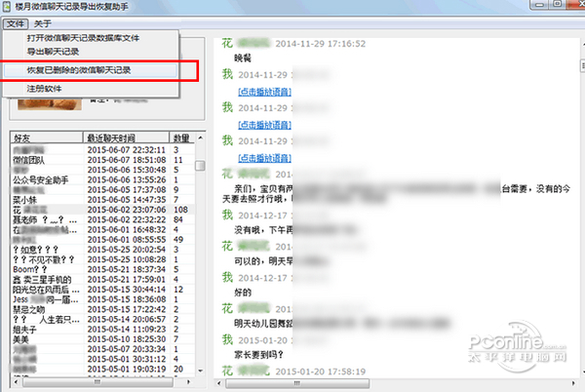Click the contact avatar thumbnail

50,103
